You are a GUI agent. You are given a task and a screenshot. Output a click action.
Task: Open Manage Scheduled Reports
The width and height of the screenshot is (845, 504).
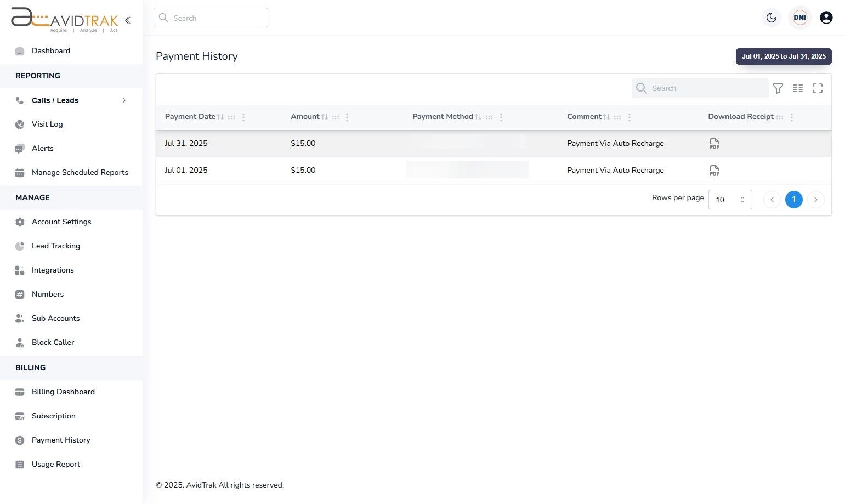[x=80, y=172]
